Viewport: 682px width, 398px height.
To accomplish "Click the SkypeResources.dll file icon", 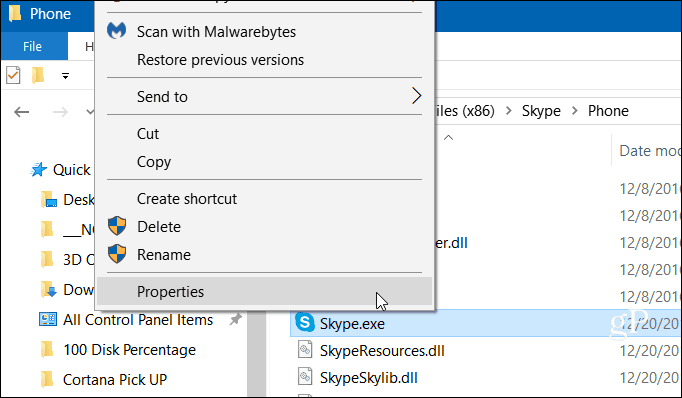I will click(x=305, y=350).
